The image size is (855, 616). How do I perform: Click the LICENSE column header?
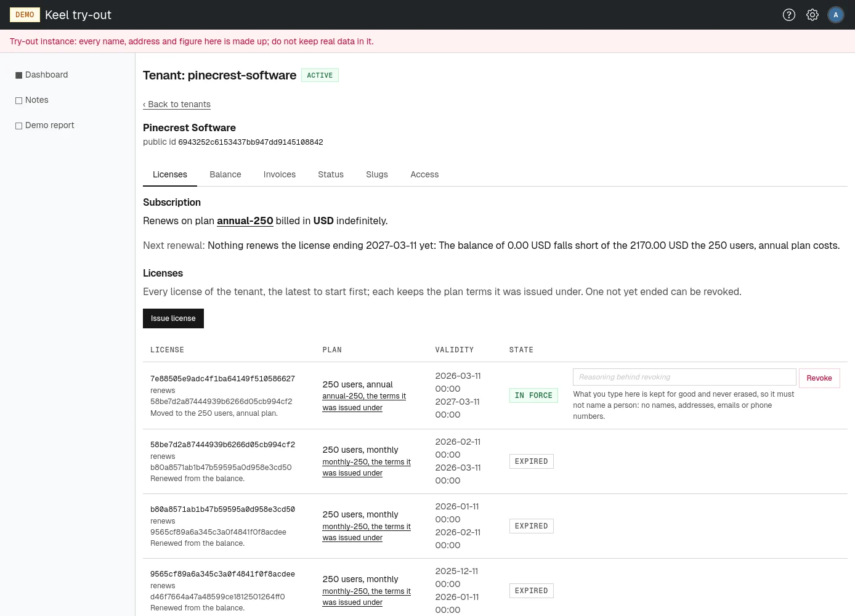(167, 350)
